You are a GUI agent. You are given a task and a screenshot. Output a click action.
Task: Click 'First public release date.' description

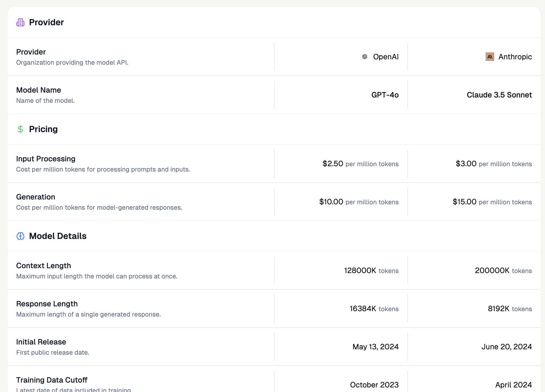(53, 353)
